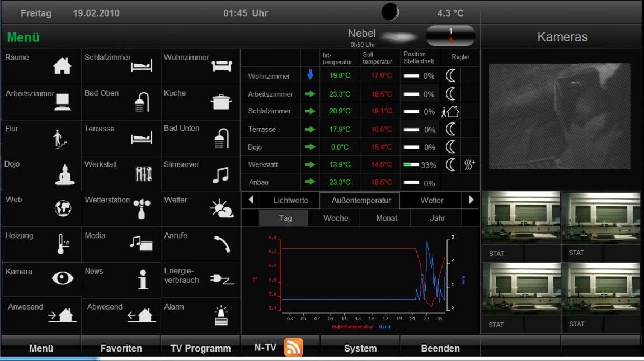Click Werkstatt actuator position bar at 33%

411,165
